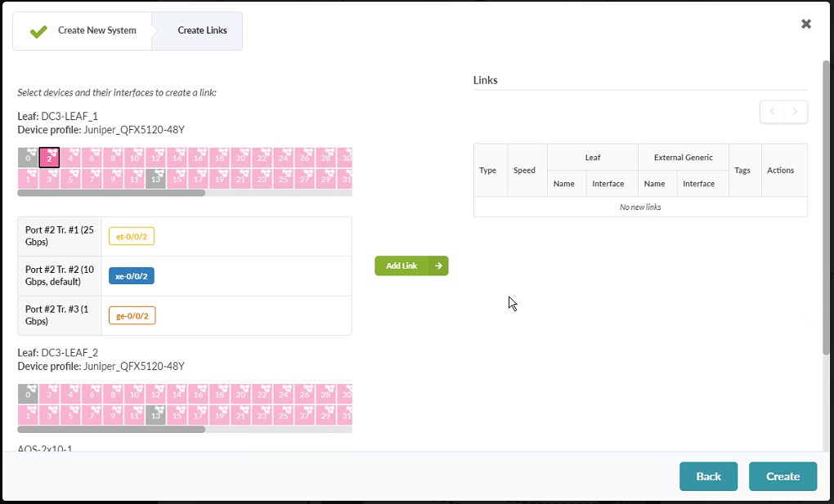This screenshot has width=834, height=504.
Task: Select port 0 on DC3-LEAF_1
Action: click(x=28, y=158)
